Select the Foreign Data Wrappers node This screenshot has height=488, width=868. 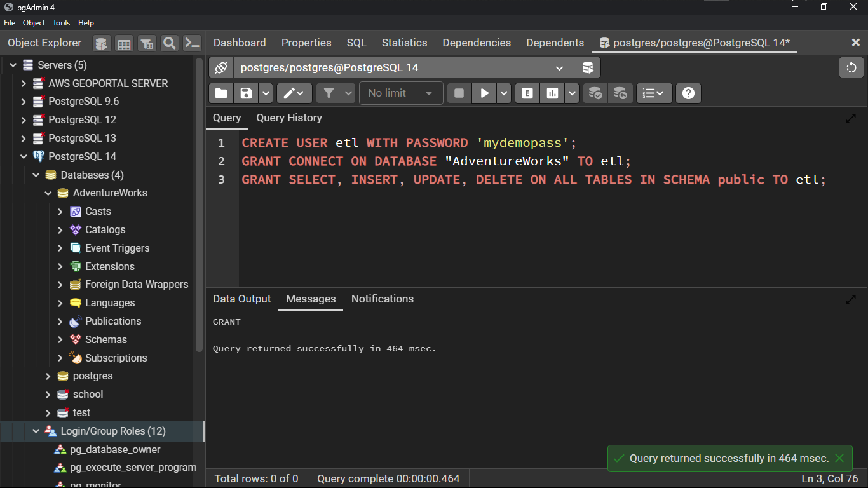pos(137,285)
